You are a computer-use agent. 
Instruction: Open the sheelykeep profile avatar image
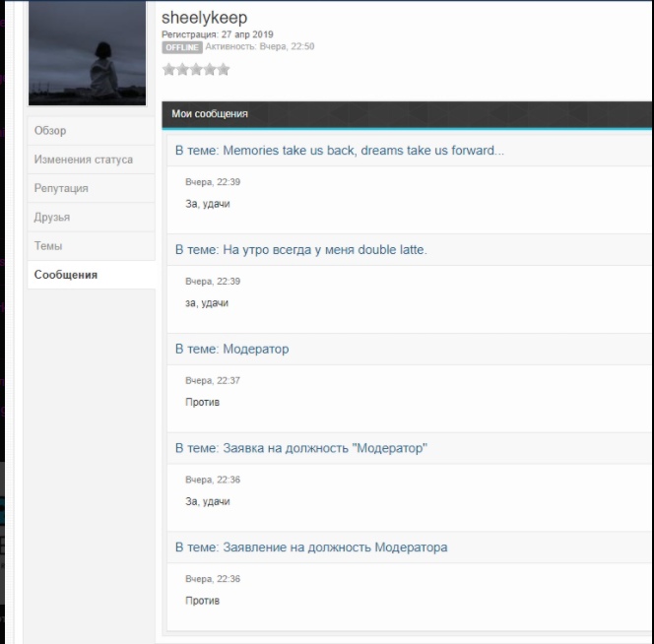click(x=88, y=53)
